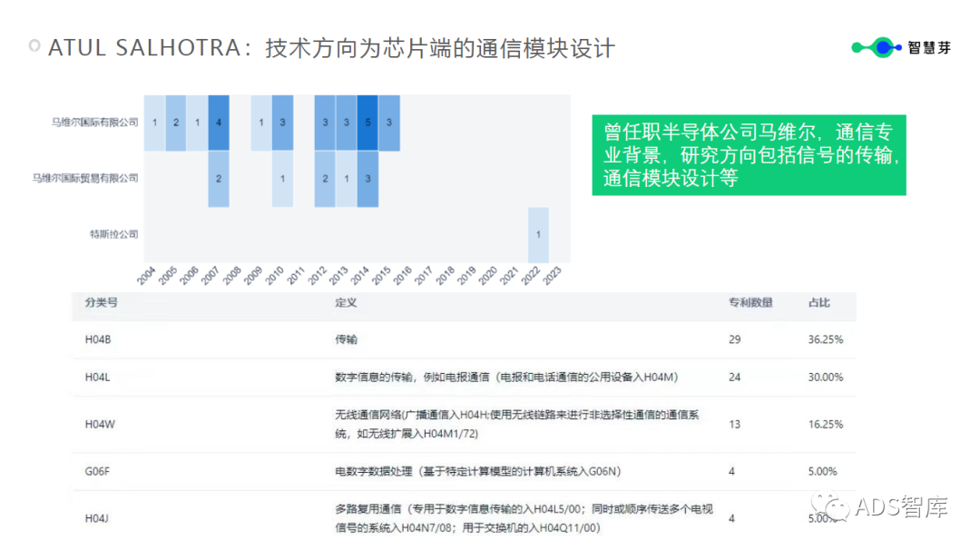
Task: Select the H04W definition starting with 无线通信网络
Action: click(x=517, y=424)
